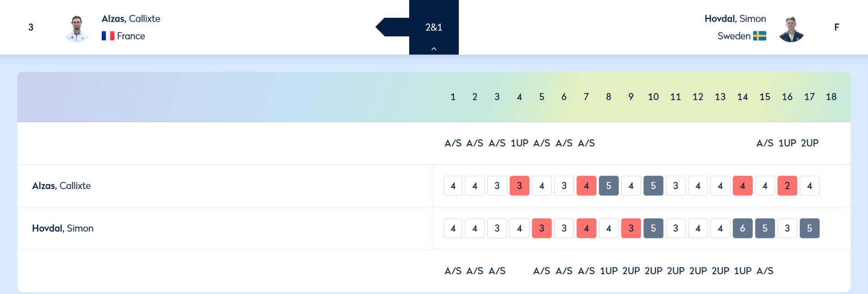Collapse scorecard with chevron under 2&1
Image resolution: width=868 pixels, height=294 pixels.
[434, 48]
